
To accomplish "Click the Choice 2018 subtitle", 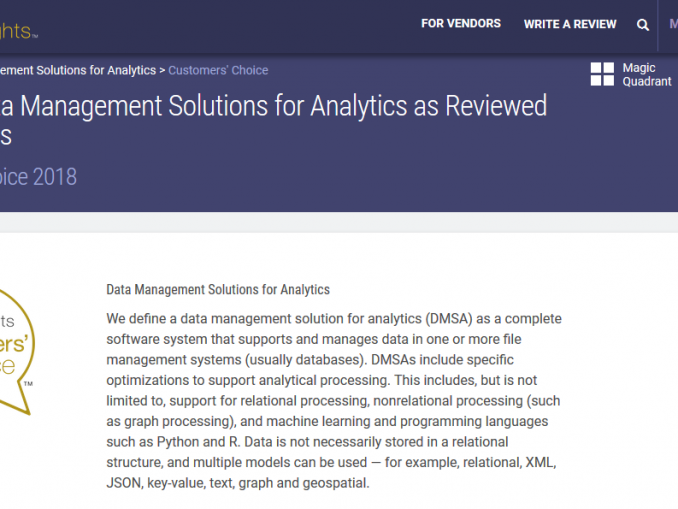I will click(38, 177).
